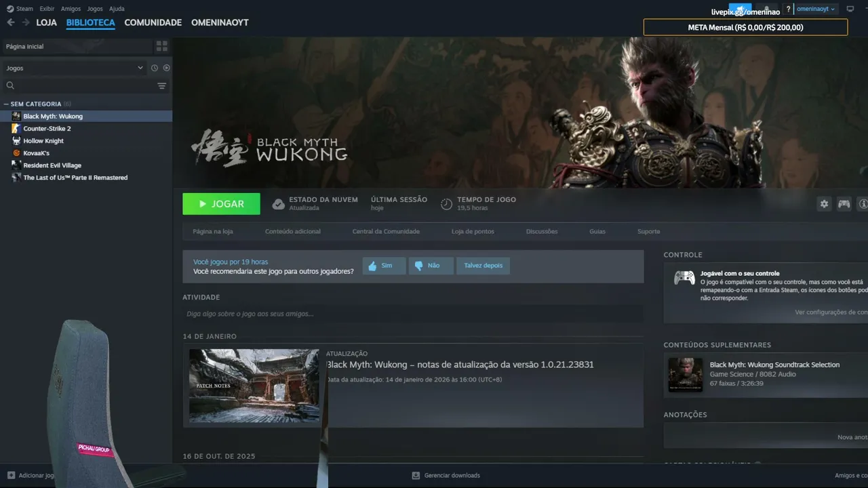Sort library by recent with clock icon
868x488 pixels.
click(x=155, y=68)
